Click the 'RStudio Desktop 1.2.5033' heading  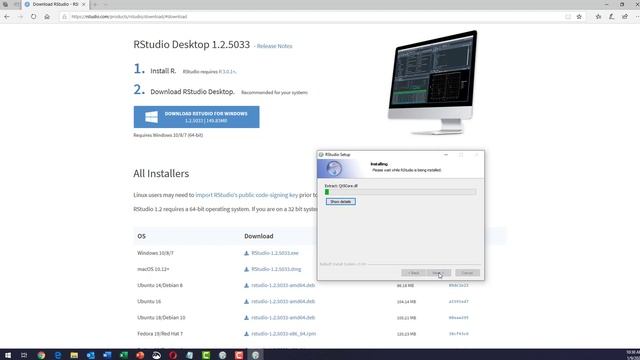click(191, 44)
